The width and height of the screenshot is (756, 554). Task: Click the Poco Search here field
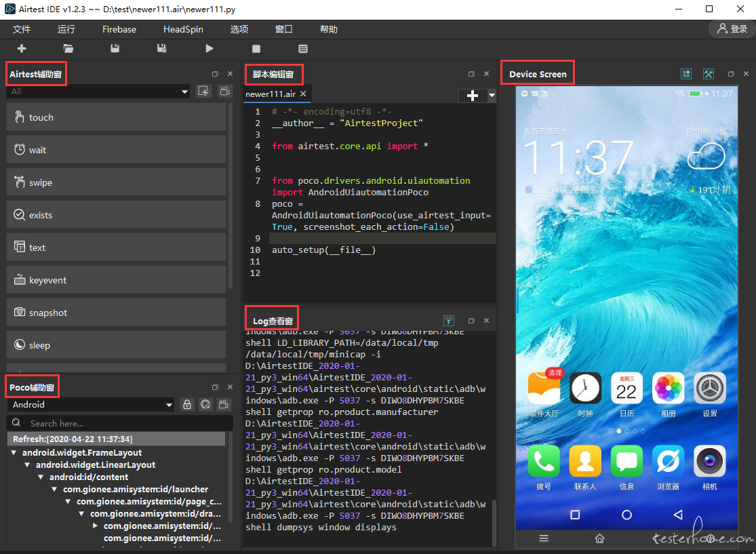coord(119,423)
